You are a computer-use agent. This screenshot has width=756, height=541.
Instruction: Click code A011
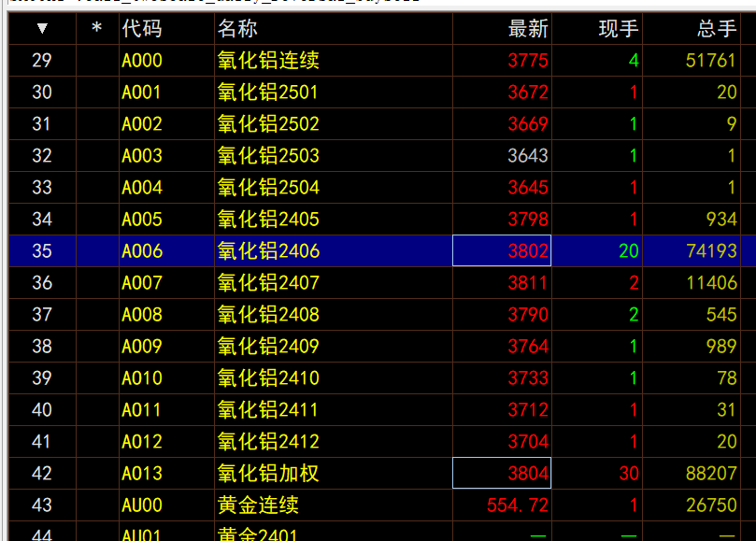(141, 410)
